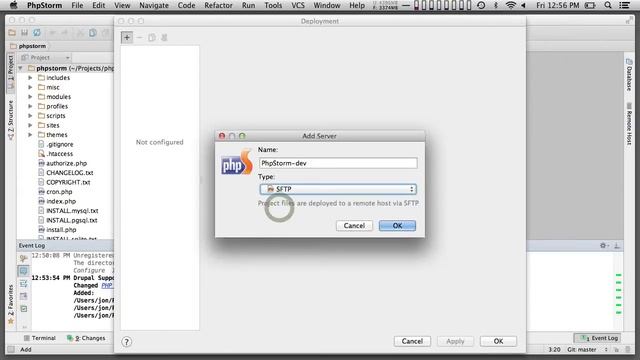Click Cancel in Add Server dialog

(x=354, y=226)
